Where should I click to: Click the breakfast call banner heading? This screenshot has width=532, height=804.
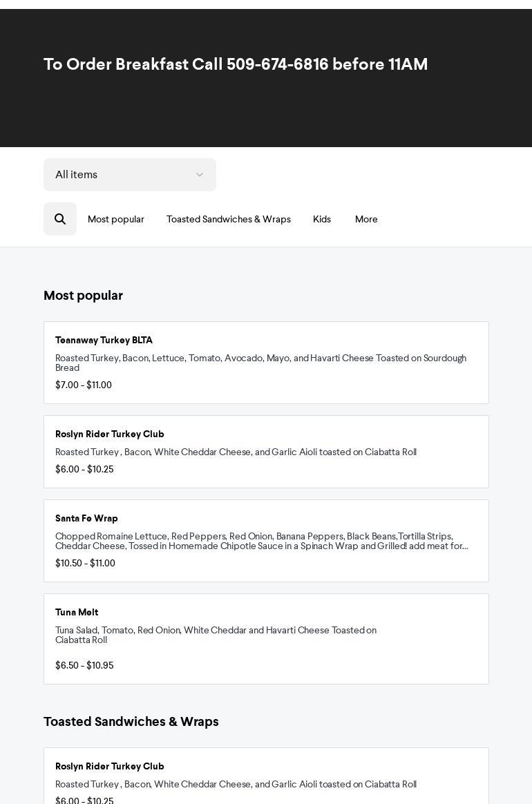236,64
